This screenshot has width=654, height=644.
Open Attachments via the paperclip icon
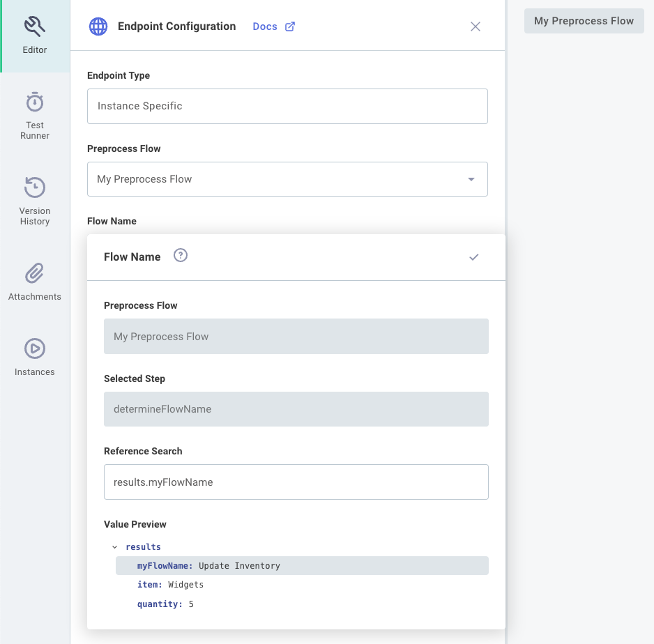34,273
